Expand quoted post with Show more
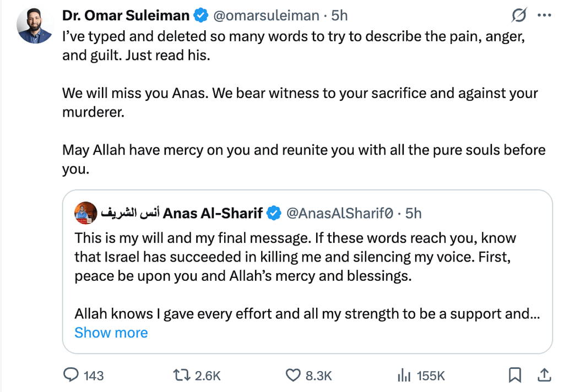564x392 pixels. 111,333
